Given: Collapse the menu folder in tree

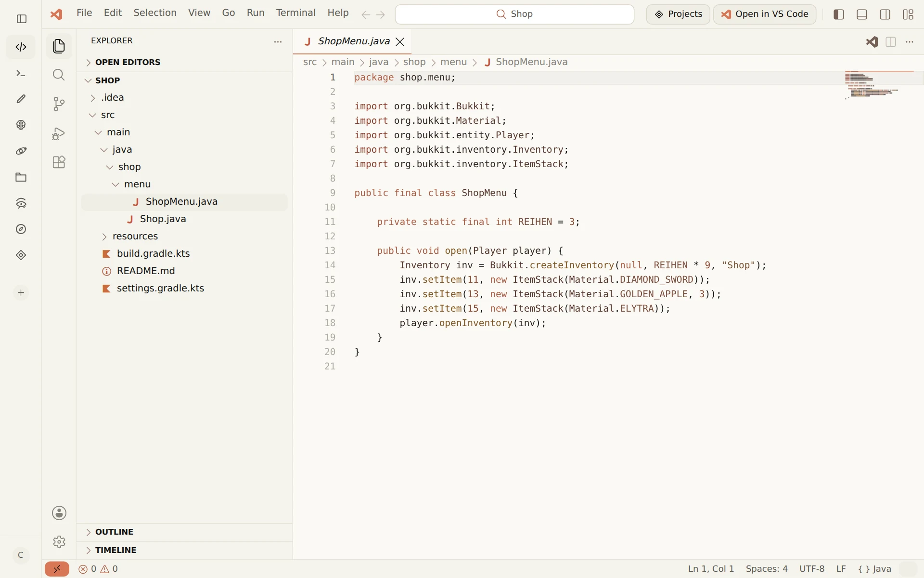Looking at the screenshot, I should (184, 184).
